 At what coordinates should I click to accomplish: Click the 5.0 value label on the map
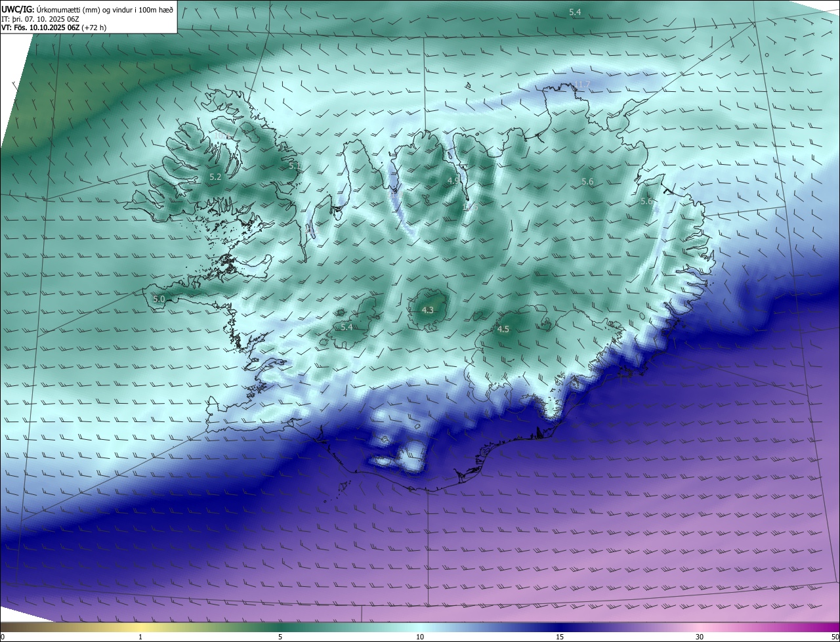coord(159,299)
